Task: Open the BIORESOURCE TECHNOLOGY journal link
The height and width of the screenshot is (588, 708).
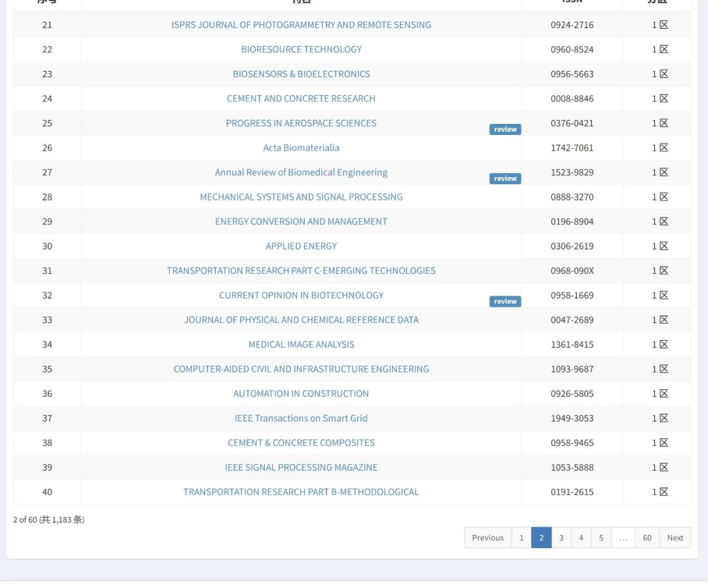Action: tap(301, 49)
